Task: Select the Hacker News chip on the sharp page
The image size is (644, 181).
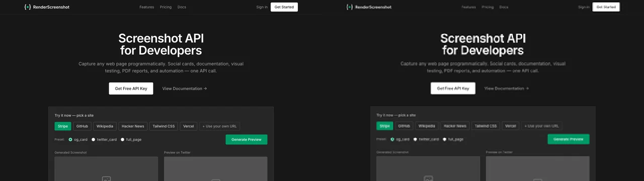Action: point(133,126)
